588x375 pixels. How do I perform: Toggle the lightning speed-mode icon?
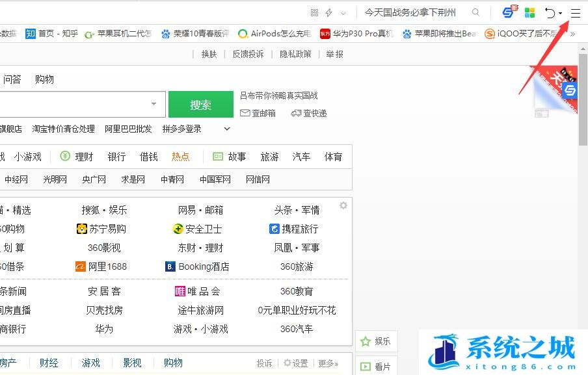click(x=329, y=13)
